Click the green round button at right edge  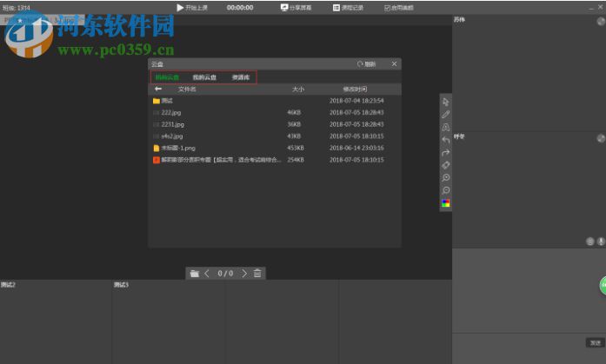[603, 286]
